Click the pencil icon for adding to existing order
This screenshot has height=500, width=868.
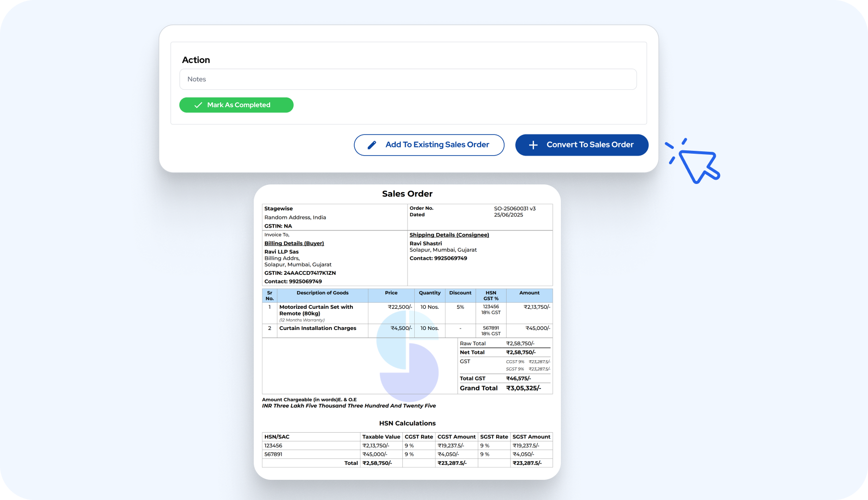372,145
